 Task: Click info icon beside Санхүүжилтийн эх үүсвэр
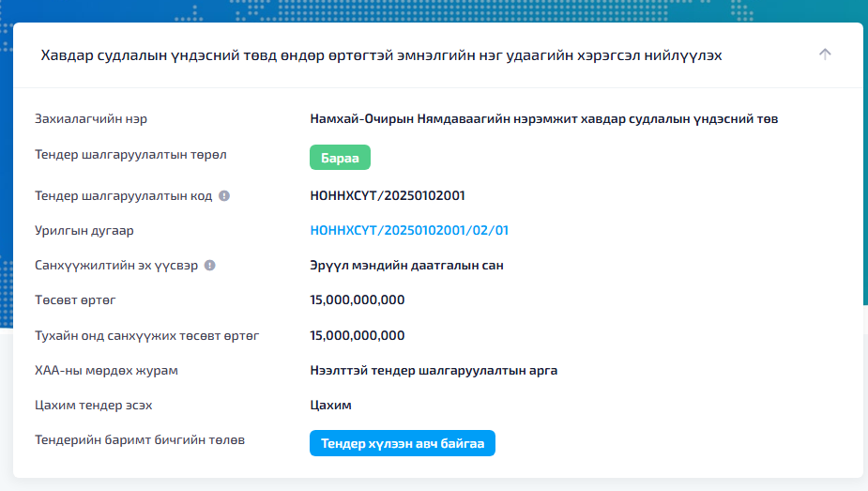pos(210,266)
